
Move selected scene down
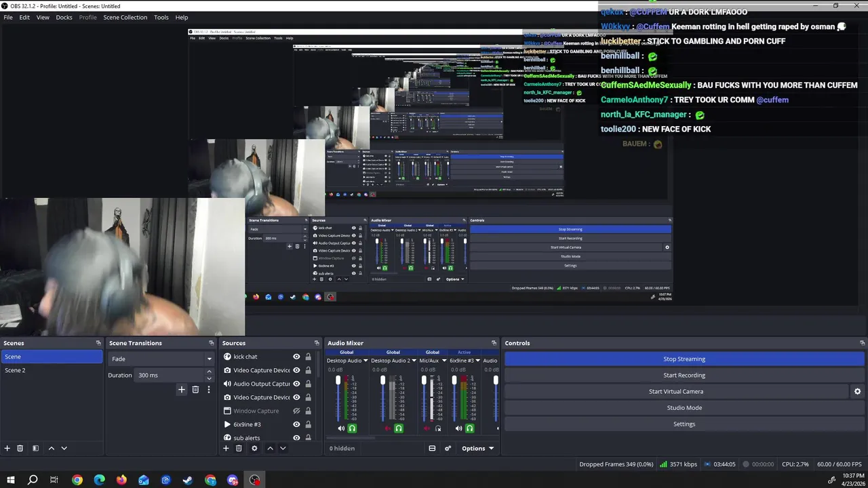coord(64,448)
